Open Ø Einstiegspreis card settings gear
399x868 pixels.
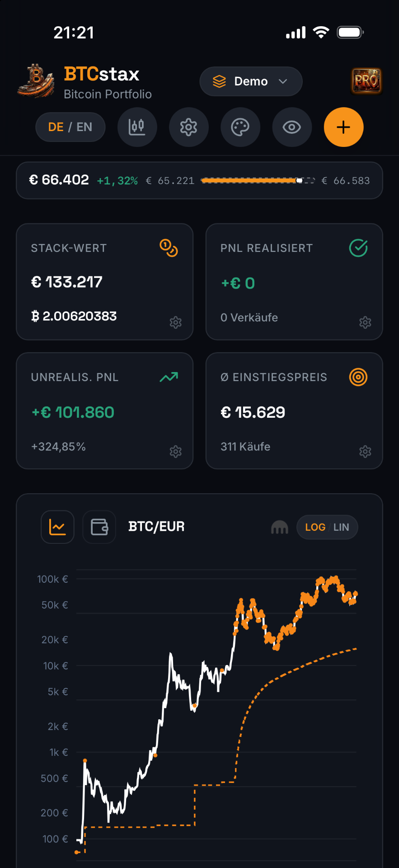pos(365,452)
